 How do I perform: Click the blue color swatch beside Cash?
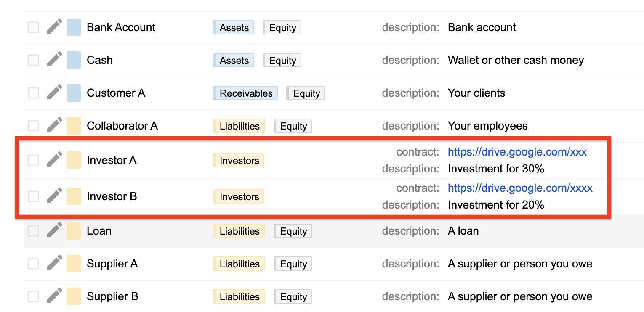[73, 60]
